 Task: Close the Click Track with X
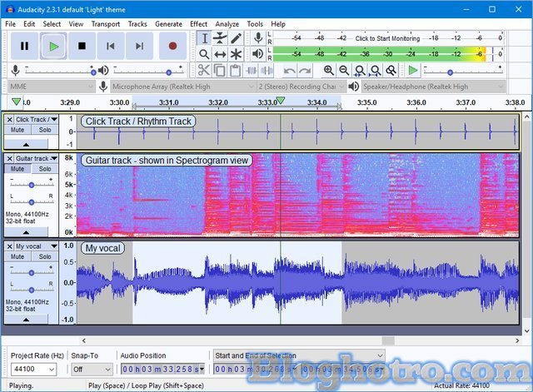pyautogui.click(x=9, y=120)
